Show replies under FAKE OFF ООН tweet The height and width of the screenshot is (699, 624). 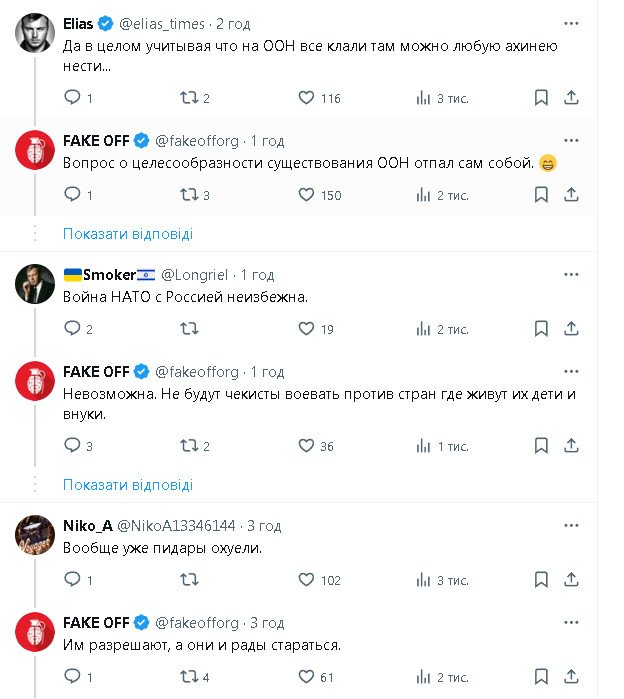pyautogui.click(x=128, y=234)
